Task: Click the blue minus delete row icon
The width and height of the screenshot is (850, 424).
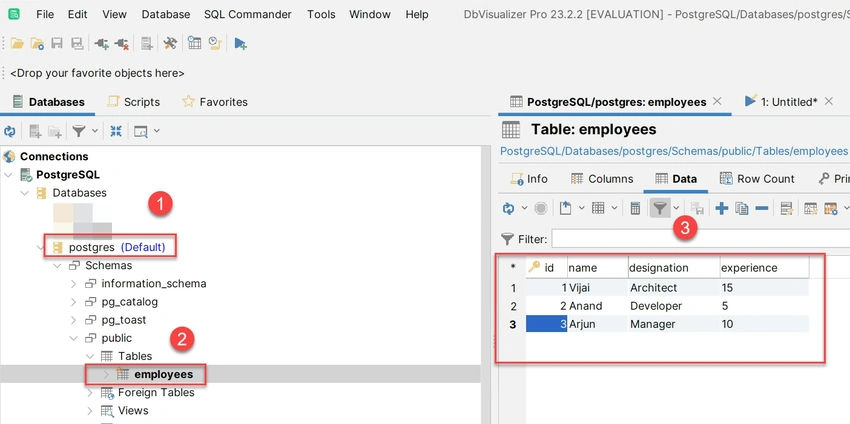Action: click(762, 208)
